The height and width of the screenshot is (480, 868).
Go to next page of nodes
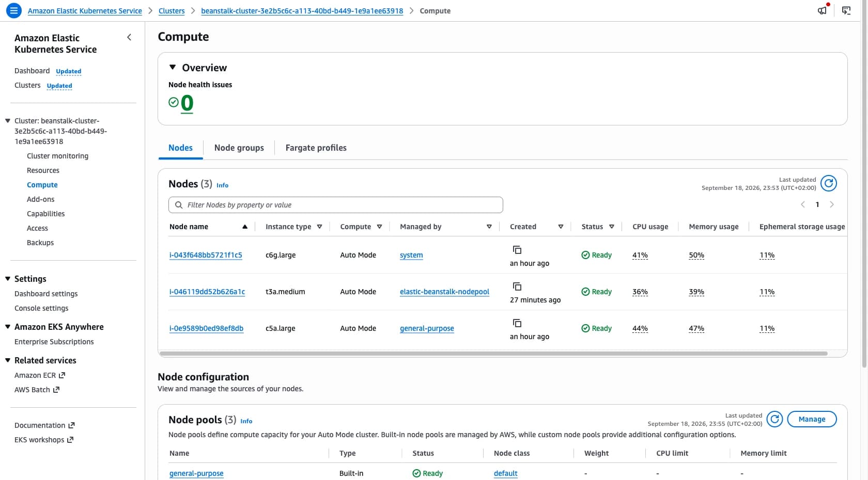click(x=832, y=204)
